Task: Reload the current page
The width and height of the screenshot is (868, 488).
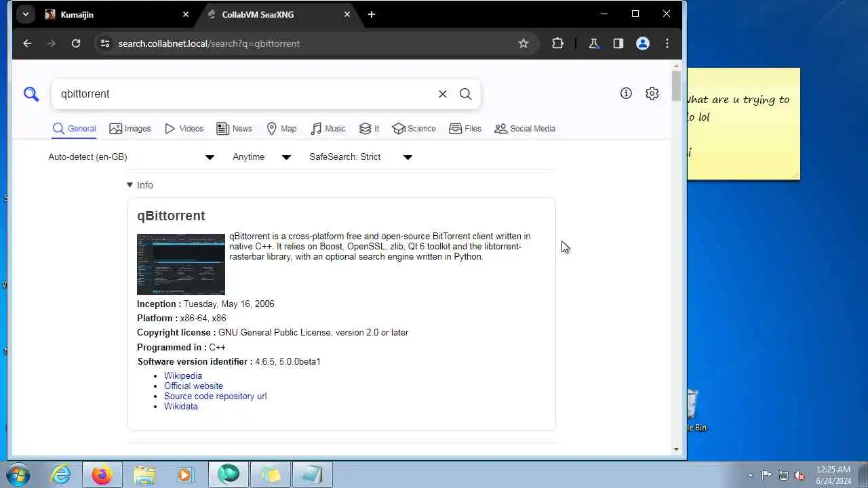Action: 76,43
